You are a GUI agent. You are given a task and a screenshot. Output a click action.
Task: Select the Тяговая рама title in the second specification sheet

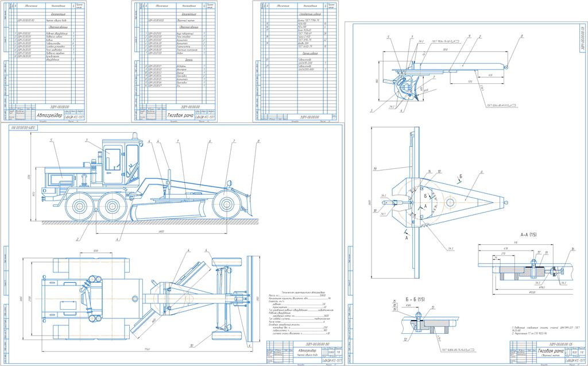(180, 115)
